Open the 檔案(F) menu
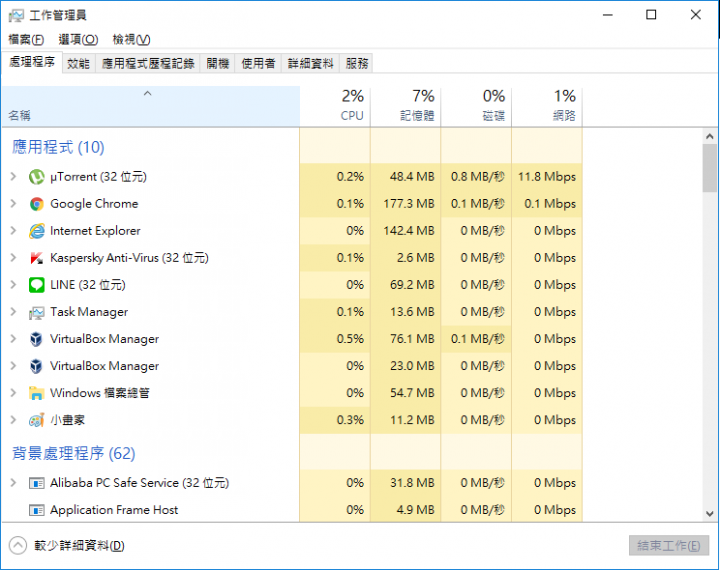This screenshot has height=570, width=720. (x=26, y=40)
